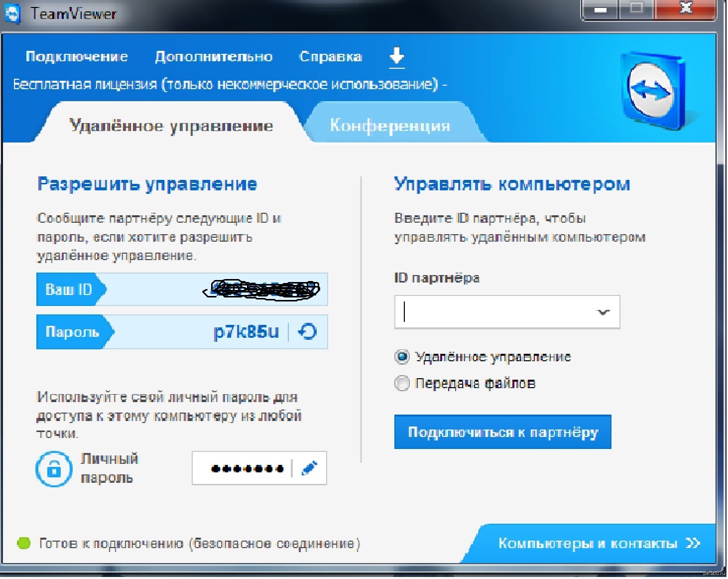Edit personal password with pencil icon

309,468
